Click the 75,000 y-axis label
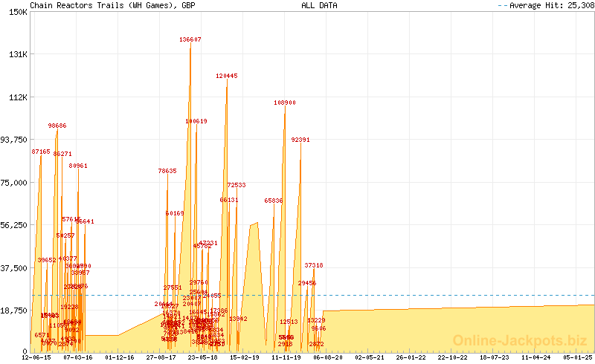The image size is (595, 364). 14,182
